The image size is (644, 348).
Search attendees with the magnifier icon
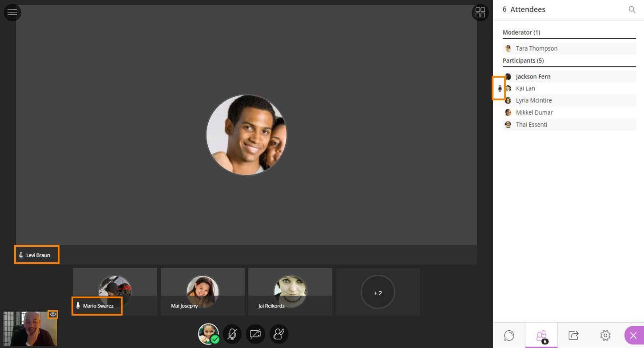click(x=632, y=9)
